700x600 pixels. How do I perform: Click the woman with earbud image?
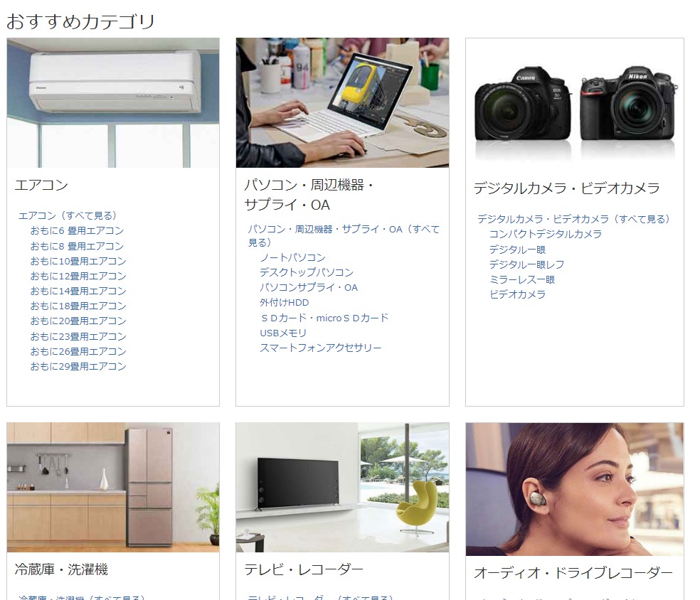click(574, 488)
